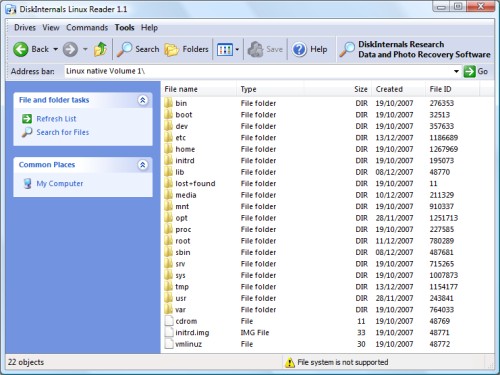Viewport: 500px width, 375px height.
Task: Toggle the Folders pane icon
Action: pos(172,50)
